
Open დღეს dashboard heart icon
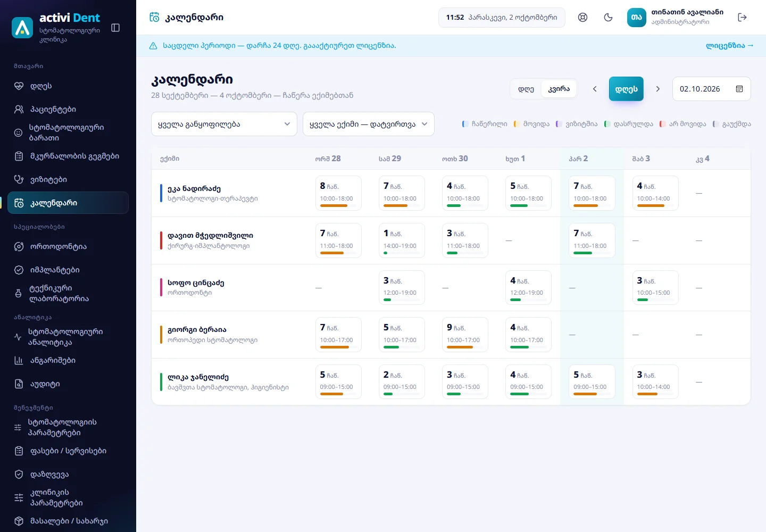point(19,86)
